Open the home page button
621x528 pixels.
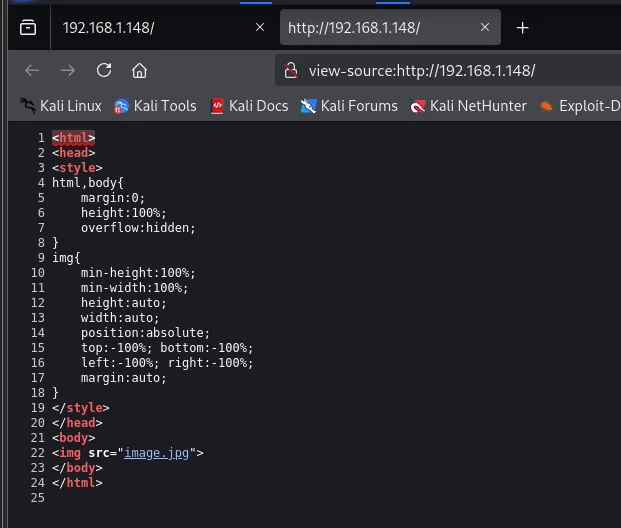(x=139, y=71)
